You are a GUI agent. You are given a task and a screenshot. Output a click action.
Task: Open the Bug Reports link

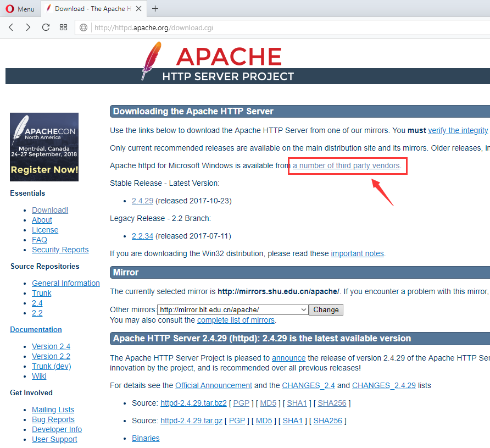tap(53, 419)
